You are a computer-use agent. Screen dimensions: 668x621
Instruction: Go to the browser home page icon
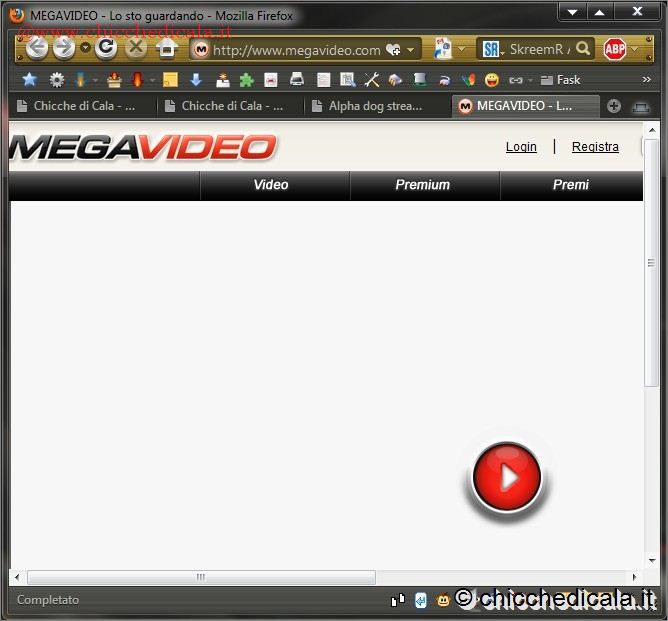tap(167, 48)
